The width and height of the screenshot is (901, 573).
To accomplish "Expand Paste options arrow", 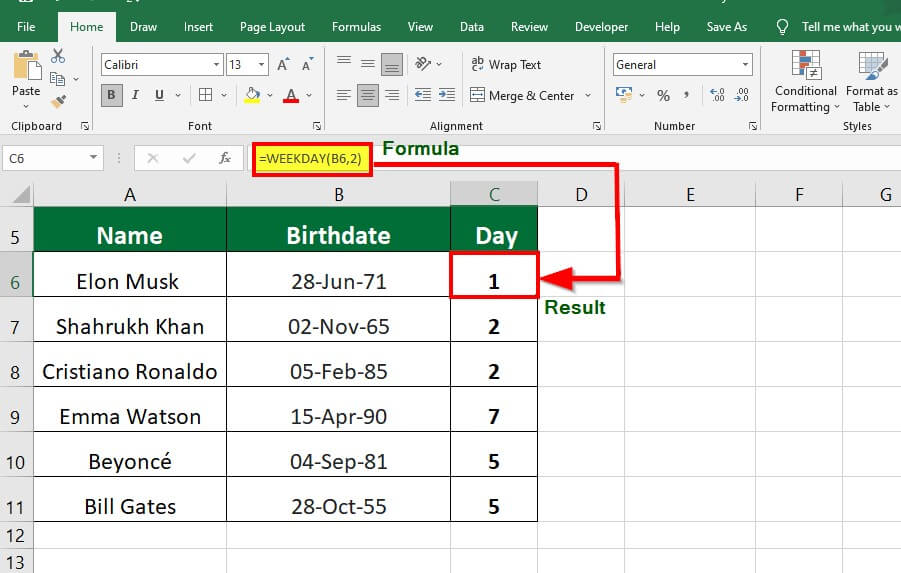I will 26,106.
